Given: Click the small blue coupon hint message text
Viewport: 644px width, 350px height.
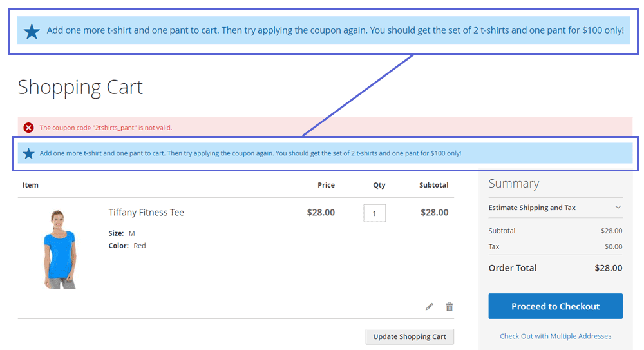Looking at the screenshot, I should tap(250, 153).
